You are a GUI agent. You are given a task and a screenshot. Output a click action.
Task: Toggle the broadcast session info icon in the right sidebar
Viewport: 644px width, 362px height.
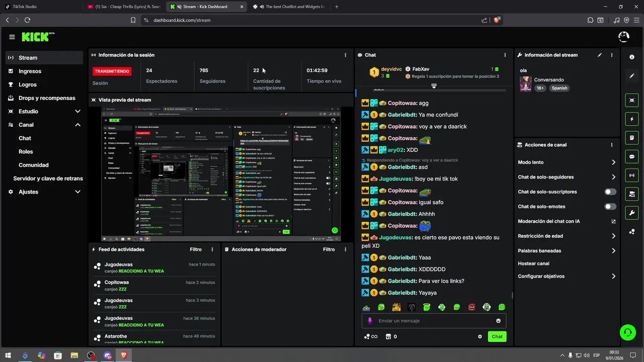tap(632, 175)
